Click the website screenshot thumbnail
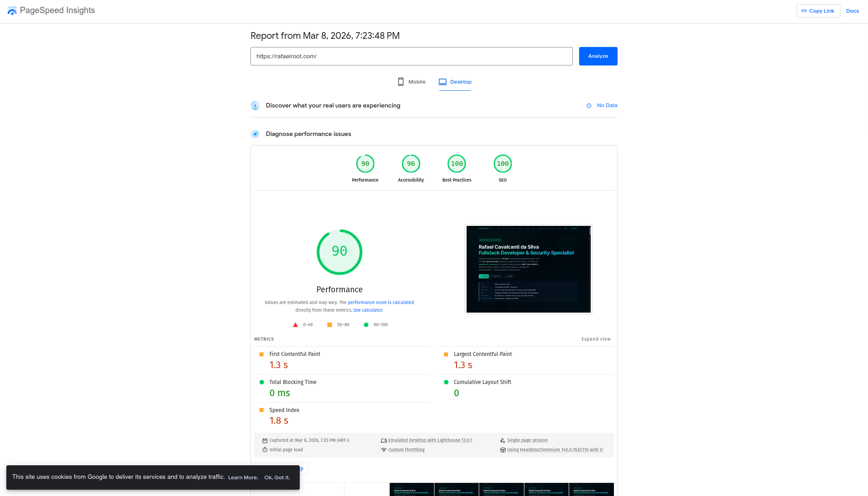The image size is (868, 496). coord(528,269)
